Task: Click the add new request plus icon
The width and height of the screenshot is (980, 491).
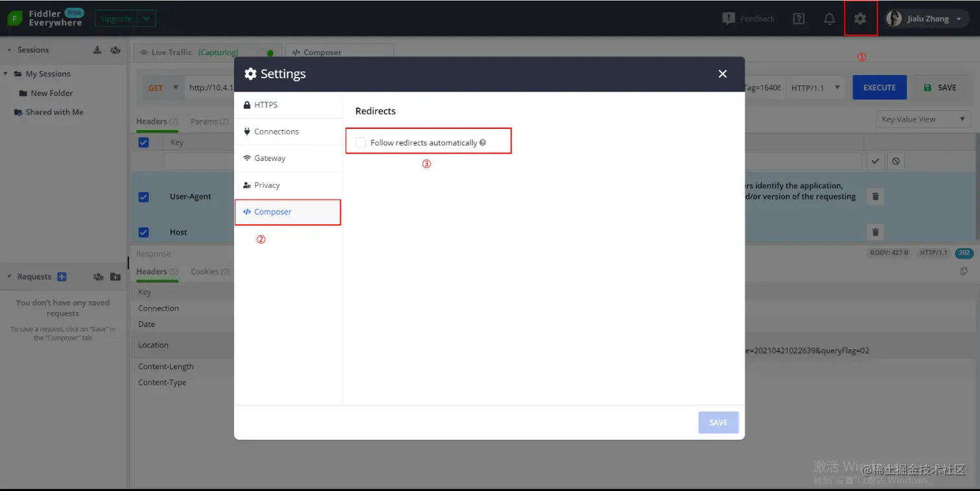Action: (62, 277)
